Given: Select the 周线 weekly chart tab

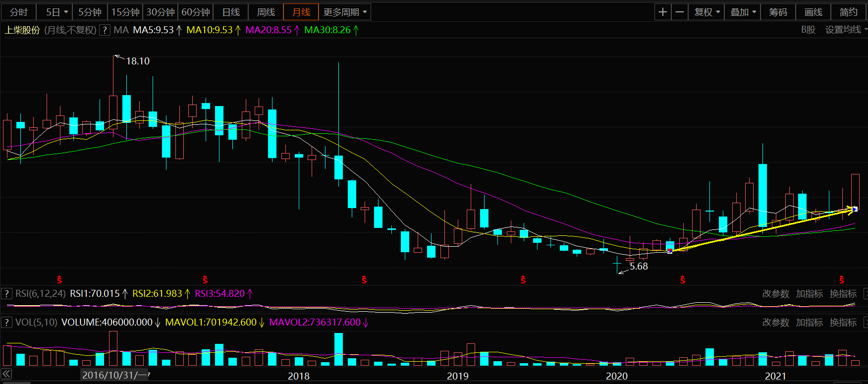Looking at the screenshot, I should [266, 12].
